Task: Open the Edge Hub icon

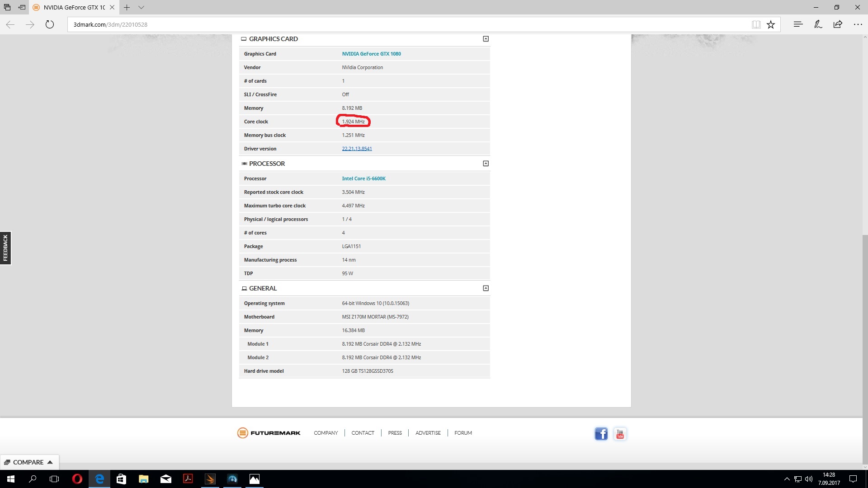Action: (798, 24)
